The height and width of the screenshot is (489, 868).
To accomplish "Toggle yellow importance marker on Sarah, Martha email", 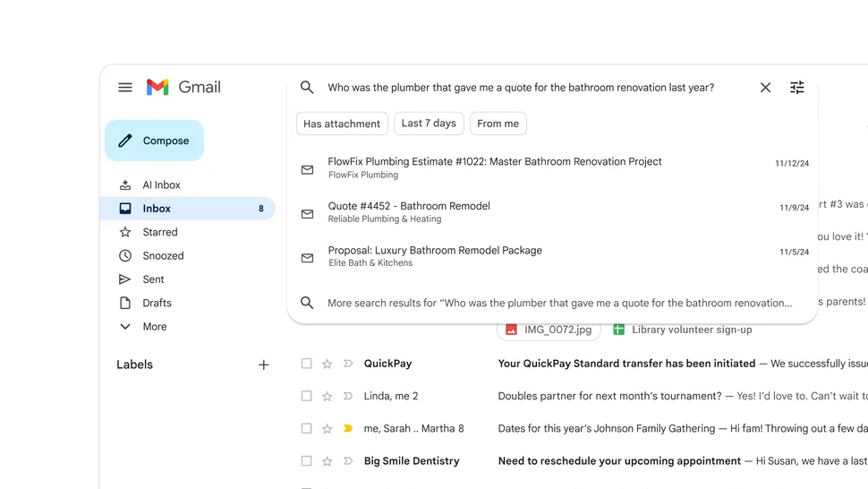I will point(347,428).
